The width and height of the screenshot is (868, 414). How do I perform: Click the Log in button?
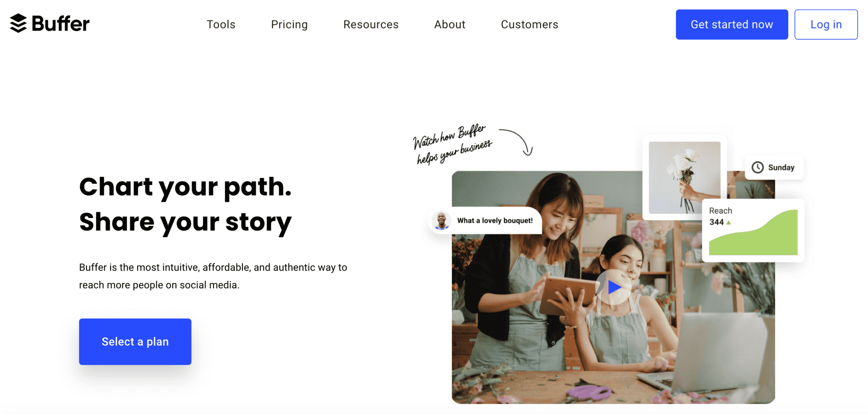pyautogui.click(x=826, y=25)
